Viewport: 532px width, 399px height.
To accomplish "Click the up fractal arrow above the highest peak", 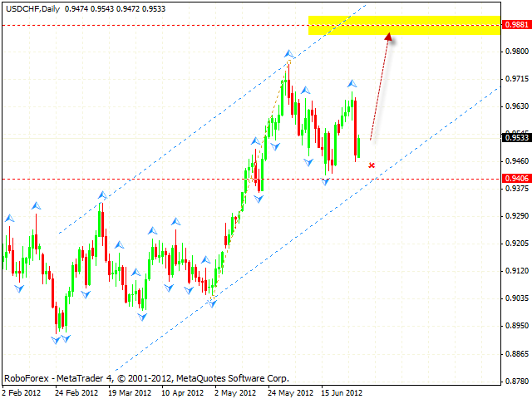I will [x=288, y=53].
